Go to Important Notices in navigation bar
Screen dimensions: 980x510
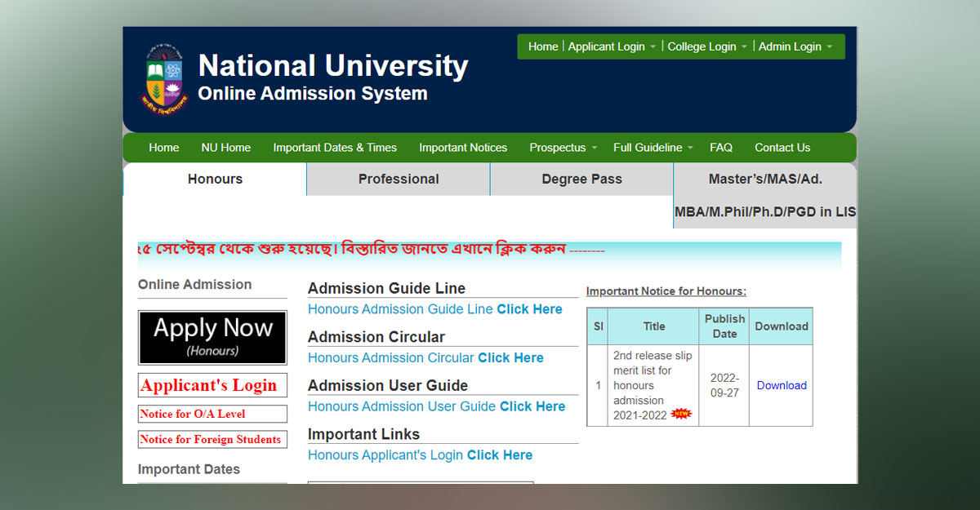(x=463, y=148)
